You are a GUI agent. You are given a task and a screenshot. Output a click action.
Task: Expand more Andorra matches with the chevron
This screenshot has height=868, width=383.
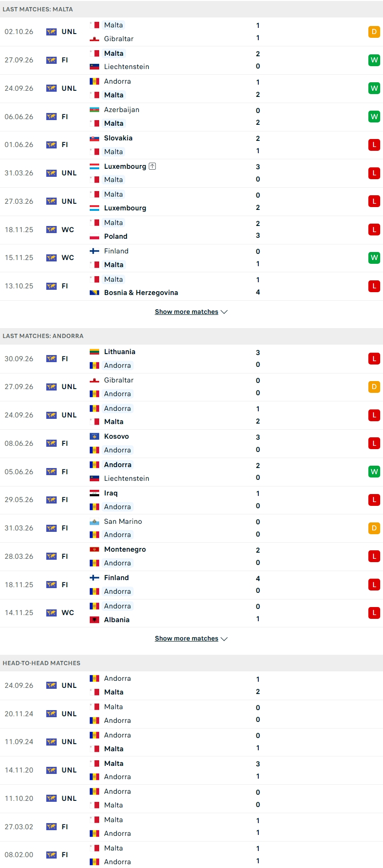[x=224, y=639]
